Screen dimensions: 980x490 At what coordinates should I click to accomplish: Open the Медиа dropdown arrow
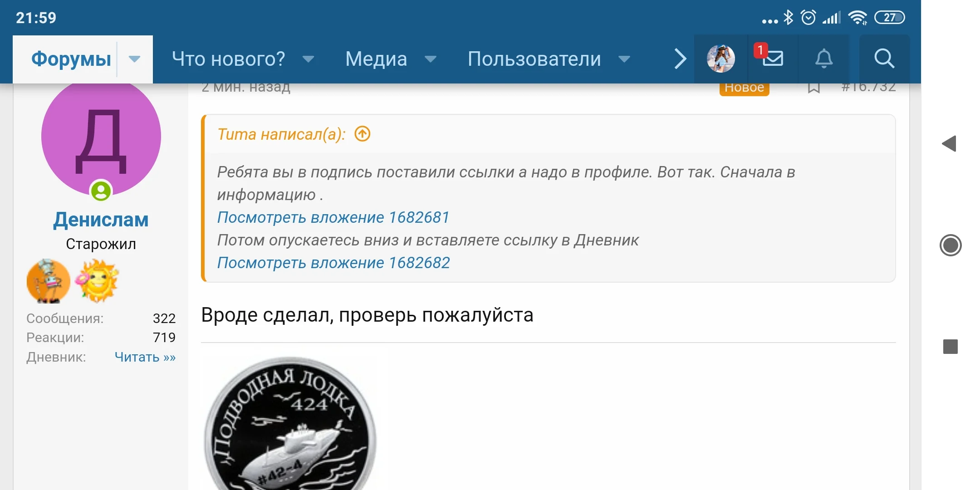tap(431, 59)
